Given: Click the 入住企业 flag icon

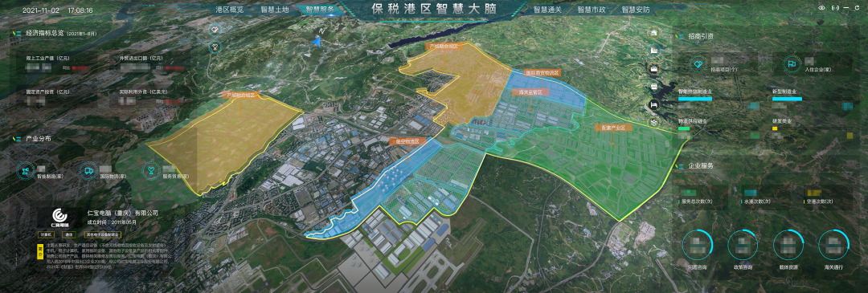Looking at the screenshot, I should 791,65.
